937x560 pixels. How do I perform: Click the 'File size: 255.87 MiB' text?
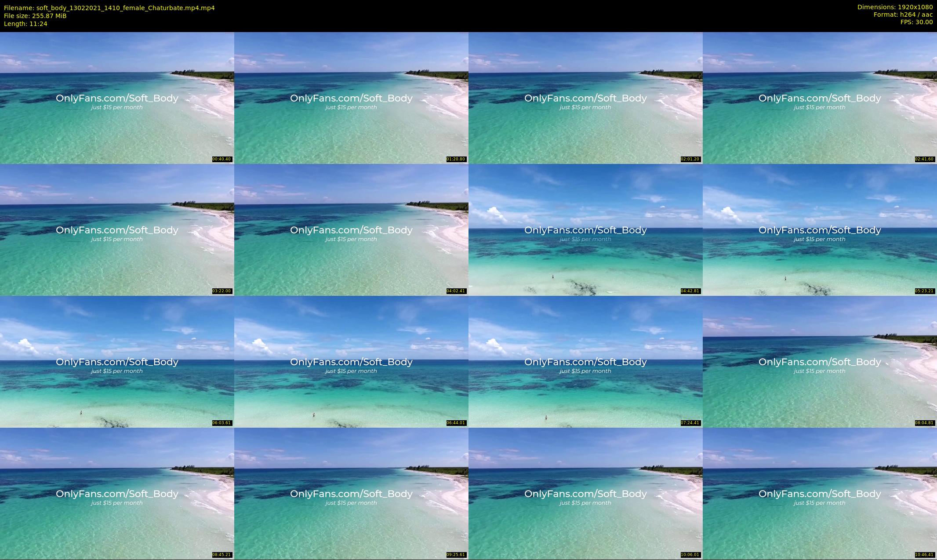35,16
